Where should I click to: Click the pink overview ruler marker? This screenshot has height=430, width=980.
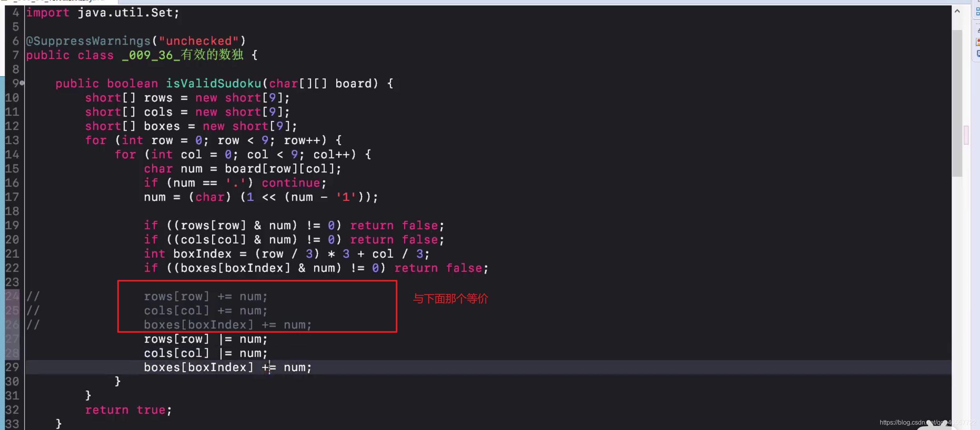point(966,135)
